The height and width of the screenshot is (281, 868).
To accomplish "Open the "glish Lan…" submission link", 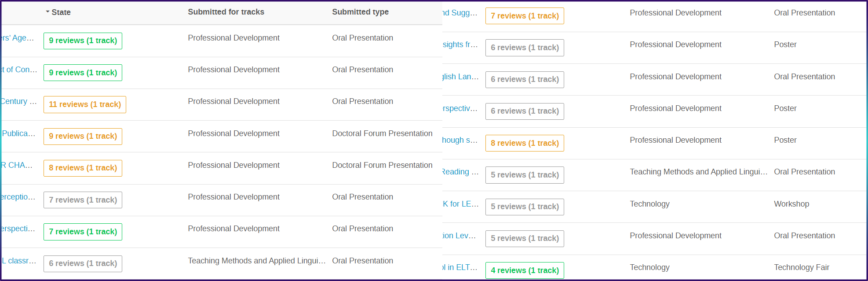I will tap(460, 77).
